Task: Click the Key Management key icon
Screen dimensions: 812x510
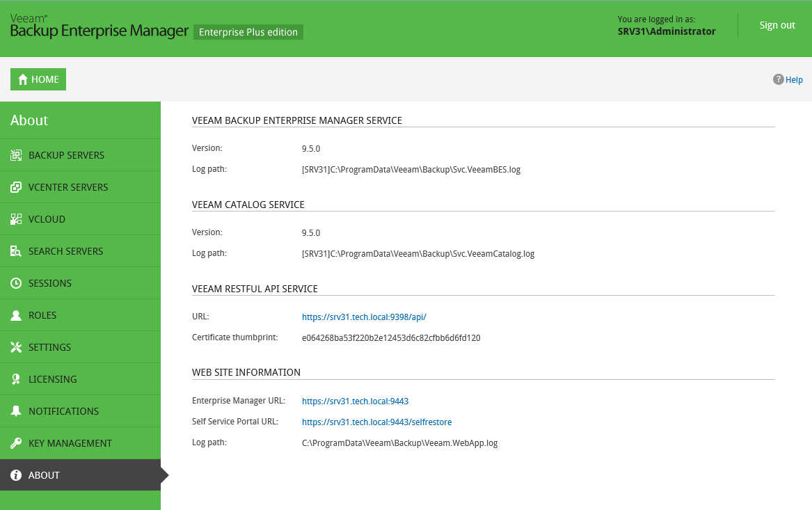Action: coord(16,443)
